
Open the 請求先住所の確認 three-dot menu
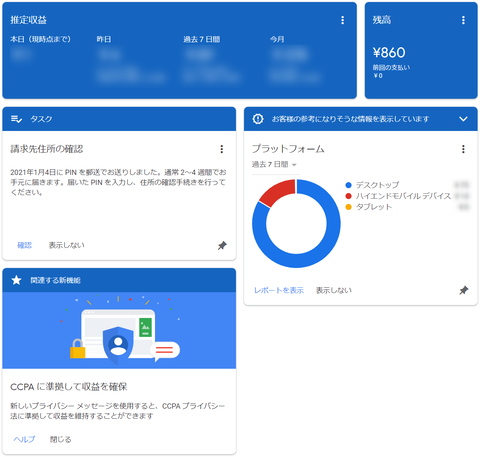(222, 149)
